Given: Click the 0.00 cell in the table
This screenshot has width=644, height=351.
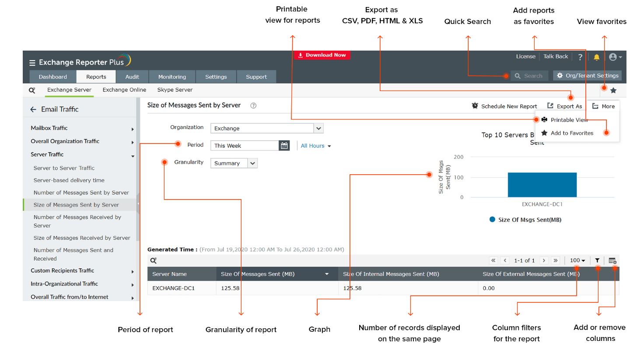Looking at the screenshot, I should [x=549, y=288].
